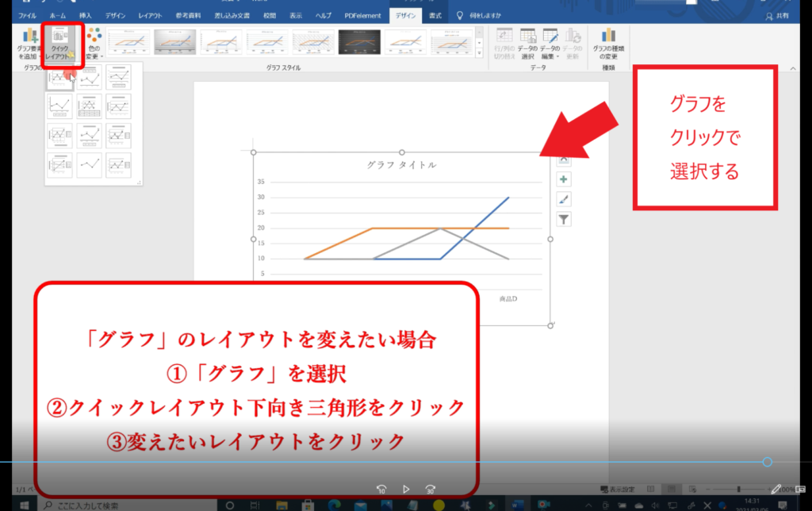This screenshot has height=511, width=812.
Task: Open the Change Colors palette
Action: (x=94, y=45)
